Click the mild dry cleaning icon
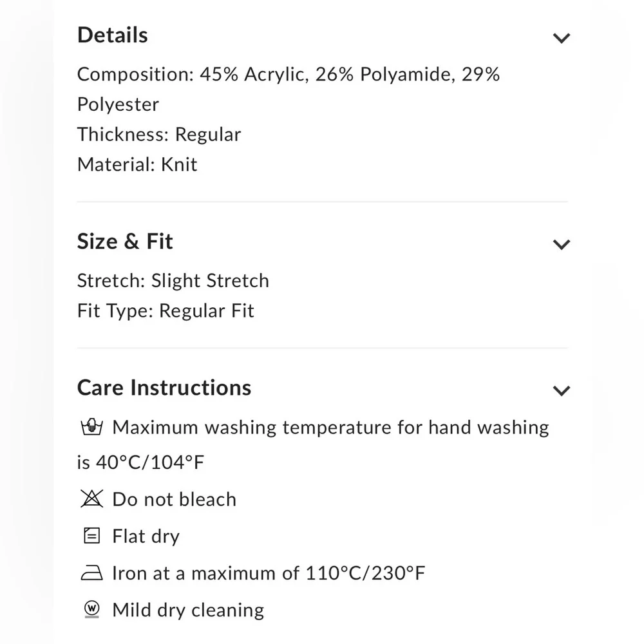Image resolution: width=644 pixels, height=644 pixels. click(92, 609)
